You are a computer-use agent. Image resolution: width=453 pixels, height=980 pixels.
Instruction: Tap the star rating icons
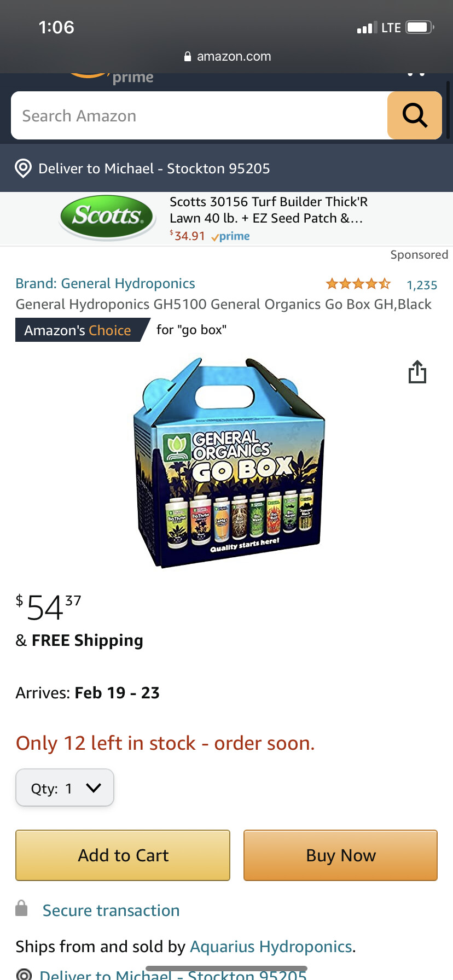(x=358, y=284)
